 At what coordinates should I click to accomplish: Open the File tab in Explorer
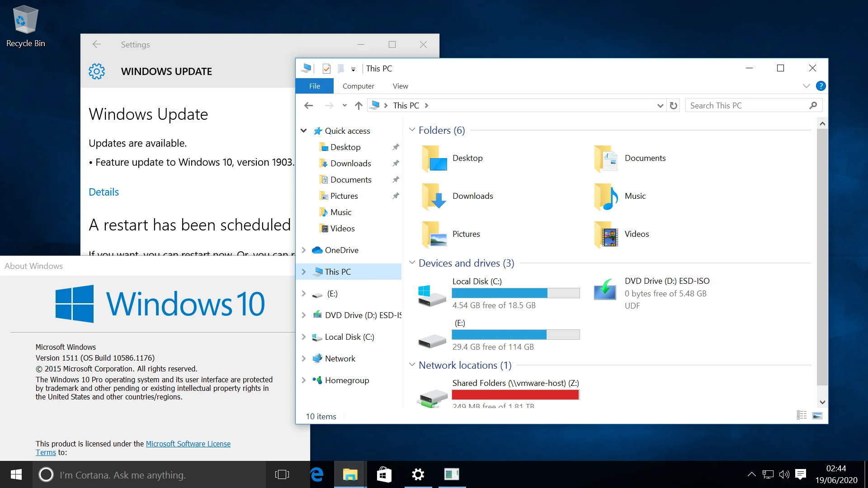coord(315,86)
